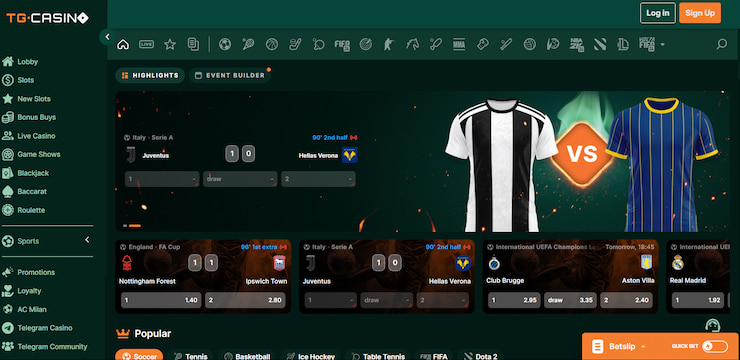Image resolution: width=740 pixels, height=360 pixels.
Task: Select the Basketball popular filter
Action: [x=247, y=356]
